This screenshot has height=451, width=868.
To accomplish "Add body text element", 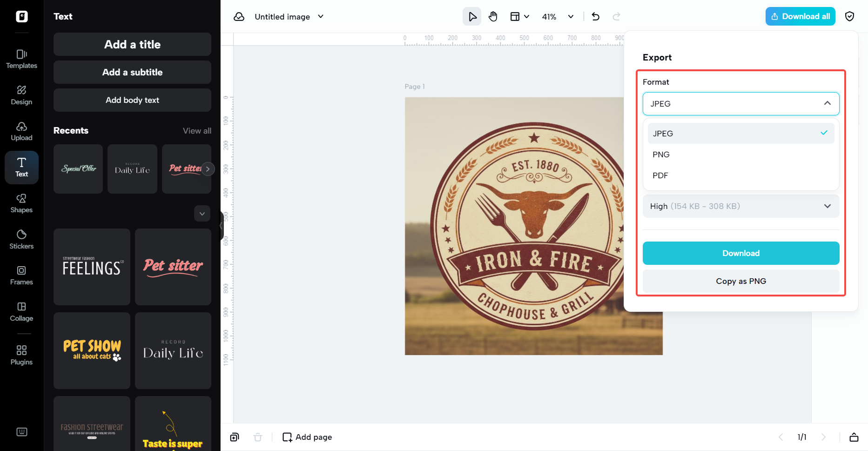I will coord(132,100).
